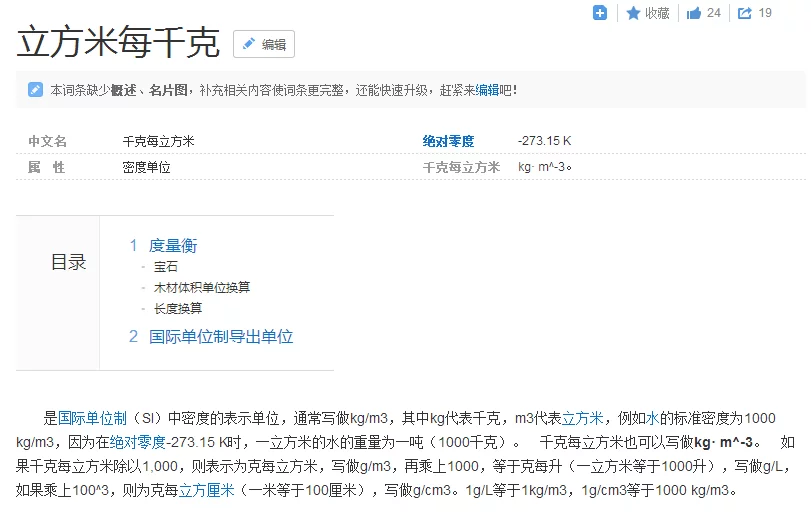The image size is (811, 524).
Task: Jump to 木材体积单位换算 subsection
Action: click(x=202, y=287)
